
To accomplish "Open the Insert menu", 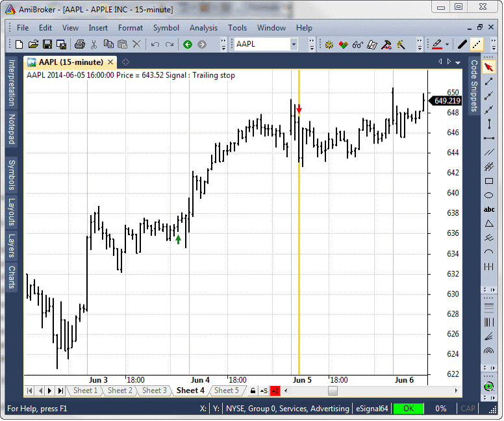I will (x=98, y=28).
